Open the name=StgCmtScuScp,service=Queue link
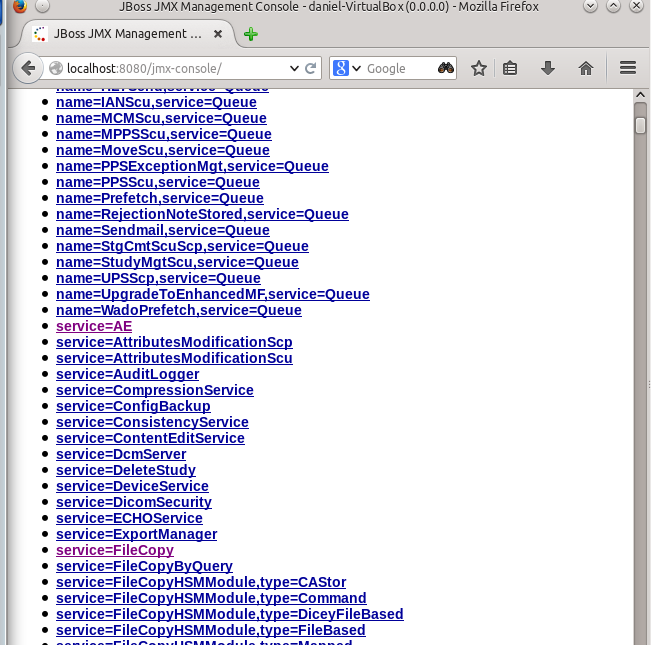The image size is (651, 645). tap(182, 246)
